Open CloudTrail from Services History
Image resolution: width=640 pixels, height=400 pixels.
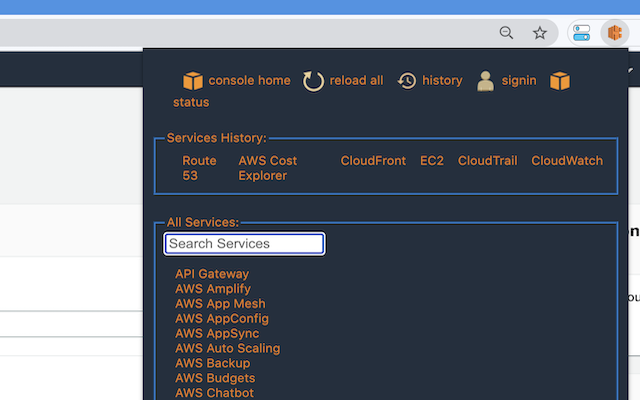[487, 160]
